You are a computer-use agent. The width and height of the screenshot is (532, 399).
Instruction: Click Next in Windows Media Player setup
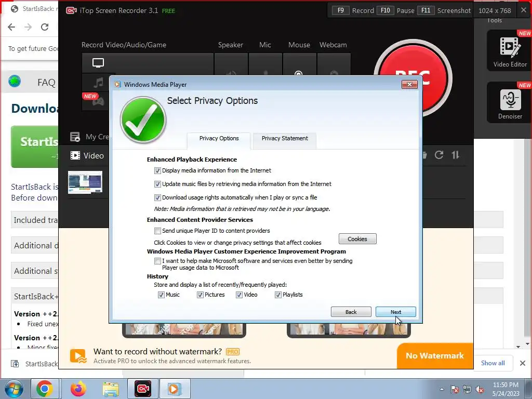tap(395, 312)
